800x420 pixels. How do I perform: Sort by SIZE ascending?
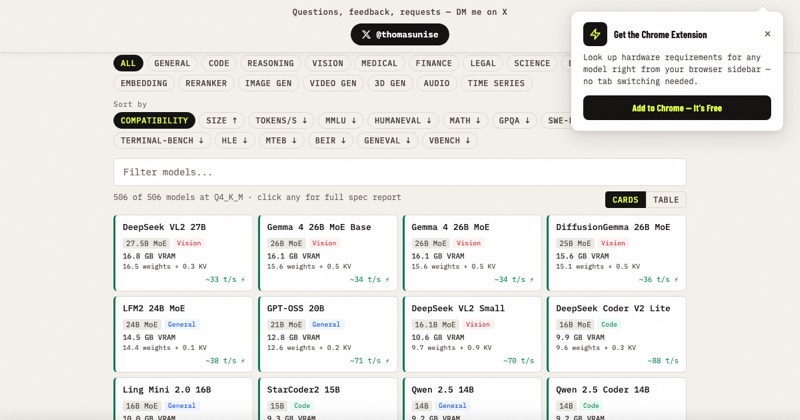(221, 120)
